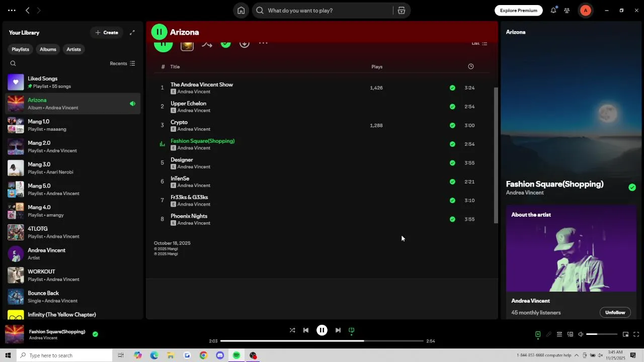Screen dimensions: 644x362
Task: Seek within the song progress bar
Action: (x=322, y=341)
